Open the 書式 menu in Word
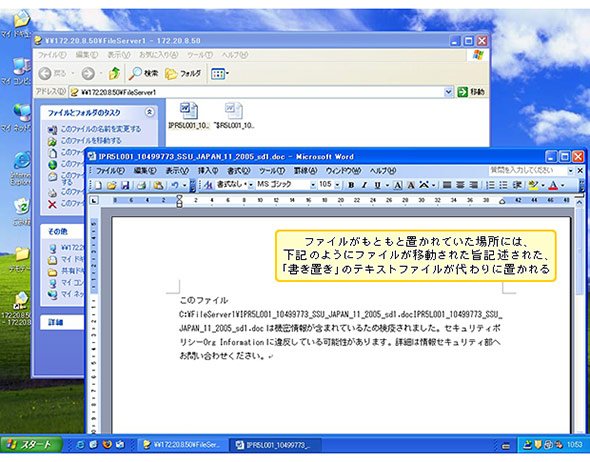 pos(239,171)
